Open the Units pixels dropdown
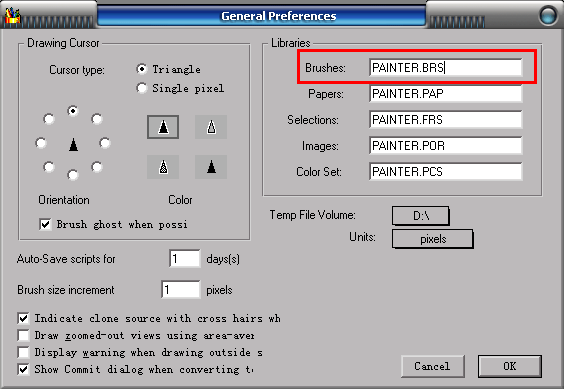The width and height of the screenshot is (564, 389). pyautogui.click(x=433, y=239)
